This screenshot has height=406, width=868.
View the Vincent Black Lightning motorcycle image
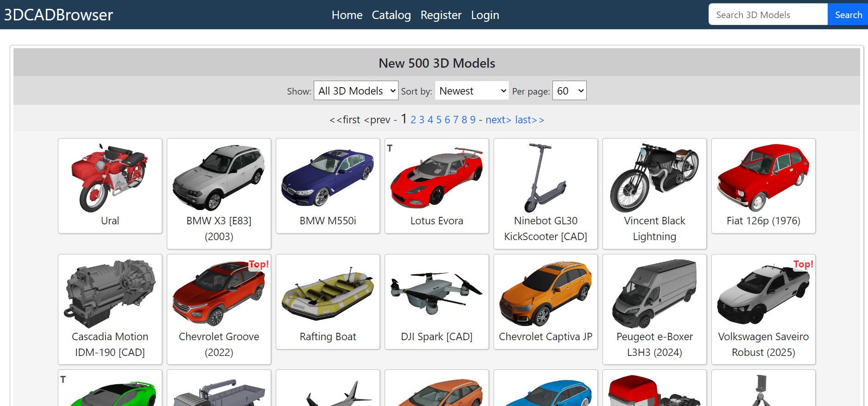(x=654, y=178)
